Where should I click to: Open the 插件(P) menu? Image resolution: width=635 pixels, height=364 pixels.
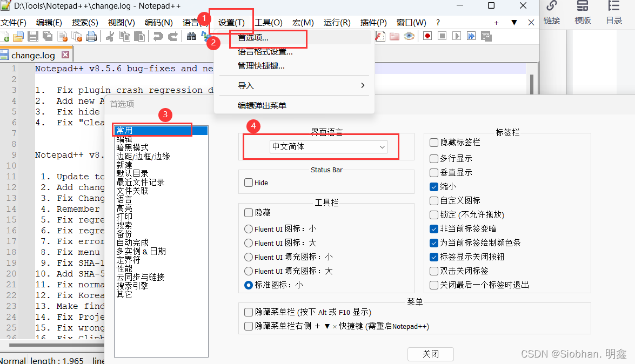373,23
